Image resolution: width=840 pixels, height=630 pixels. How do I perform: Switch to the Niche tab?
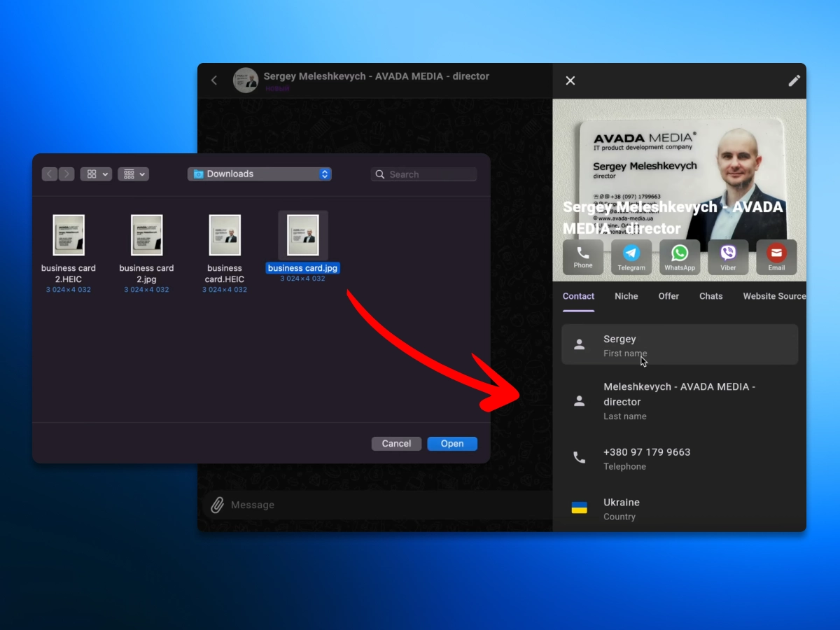point(626,297)
